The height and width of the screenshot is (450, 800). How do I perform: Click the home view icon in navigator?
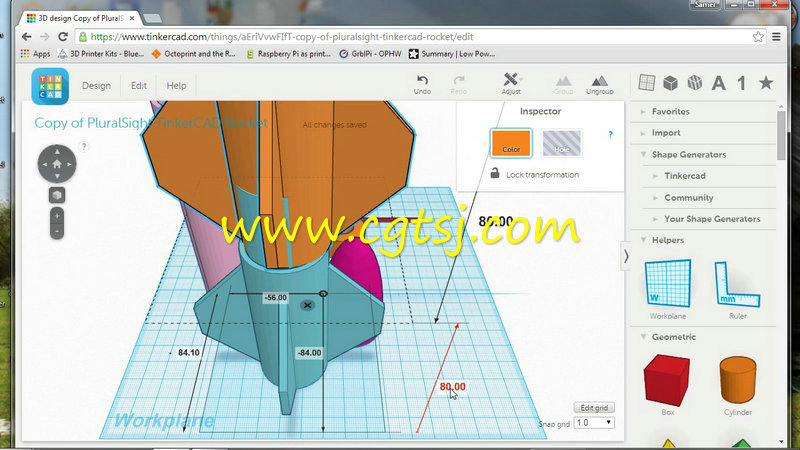(x=57, y=164)
